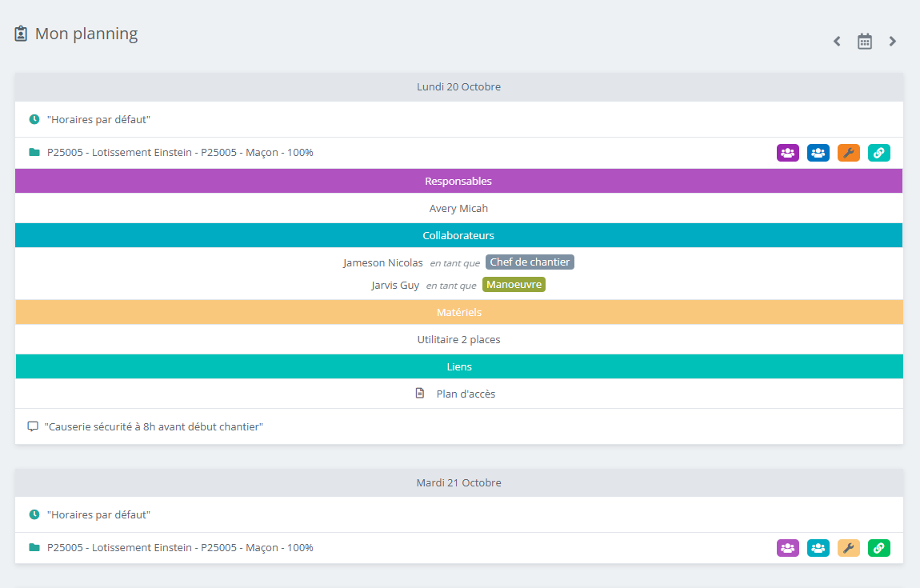Viewport: 920px width, 588px height.
Task: Open the calendar date picker icon
Action: click(865, 42)
